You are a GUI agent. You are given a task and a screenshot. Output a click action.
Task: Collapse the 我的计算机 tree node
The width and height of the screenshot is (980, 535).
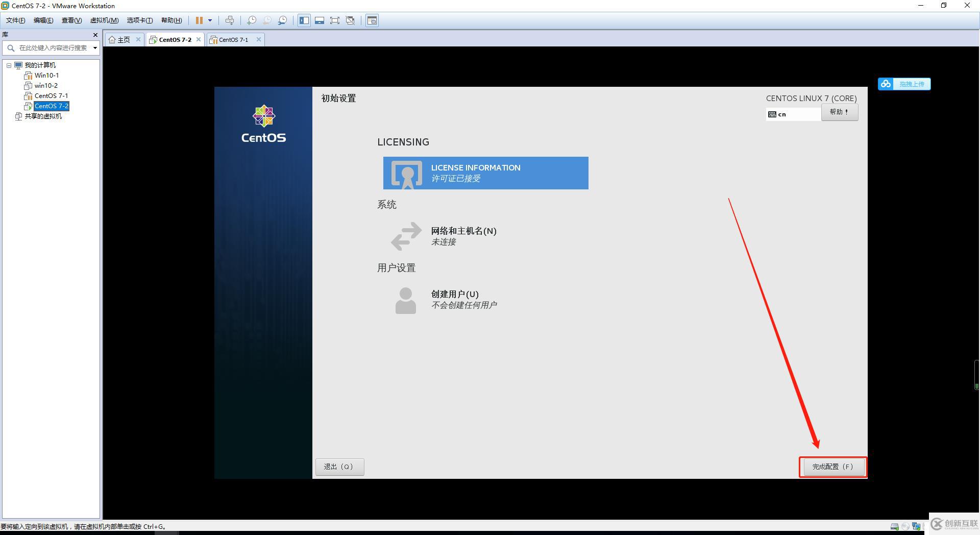pos(9,65)
